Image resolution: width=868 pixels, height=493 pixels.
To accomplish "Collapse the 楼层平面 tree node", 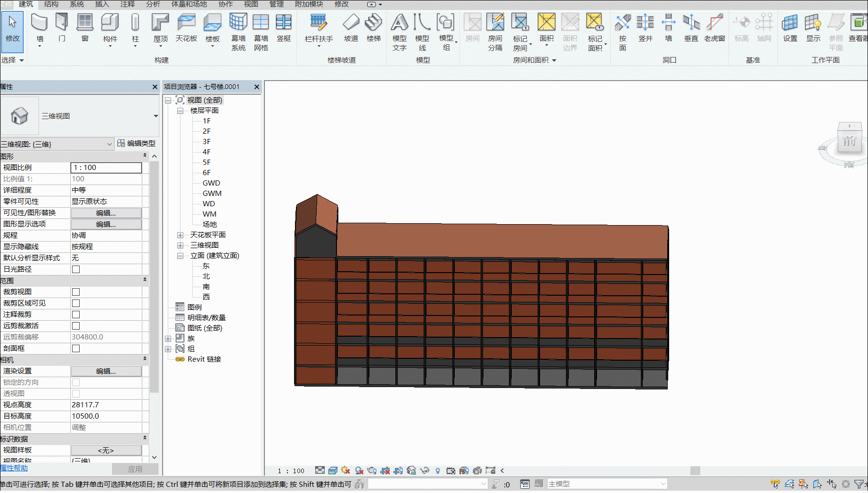I will (180, 111).
